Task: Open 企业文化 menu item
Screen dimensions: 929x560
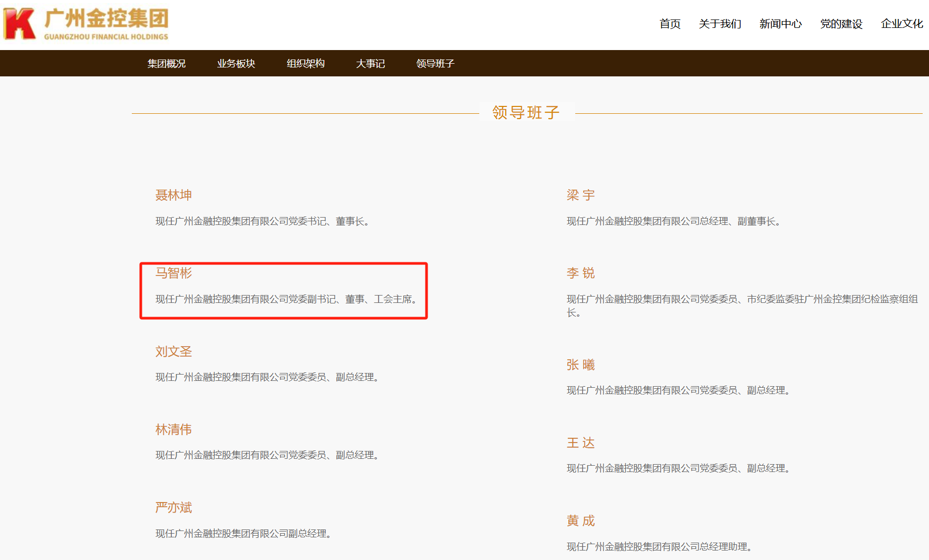Action: pyautogui.click(x=902, y=24)
